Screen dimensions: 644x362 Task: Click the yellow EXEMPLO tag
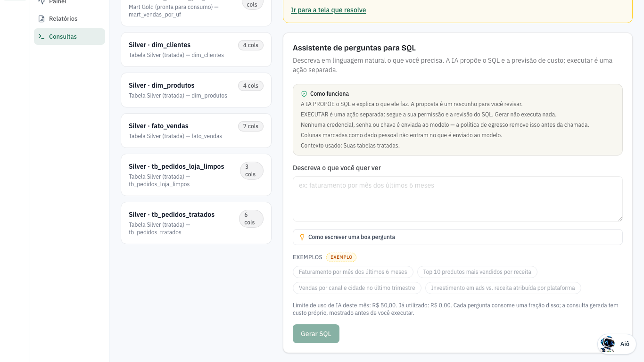(x=341, y=257)
